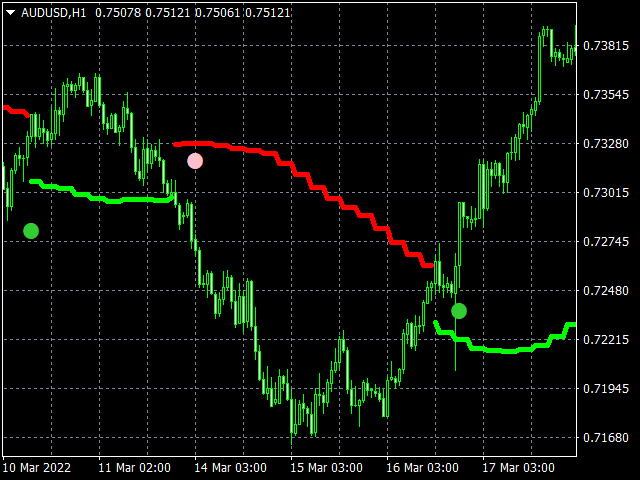Click the 0.72480 price label

pos(606,291)
